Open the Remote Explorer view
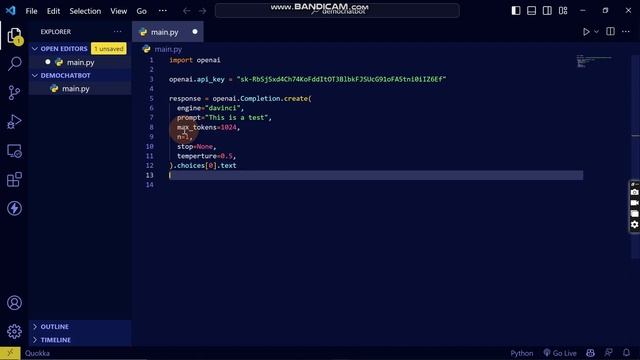The width and height of the screenshot is (640, 360). pos(14,151)
